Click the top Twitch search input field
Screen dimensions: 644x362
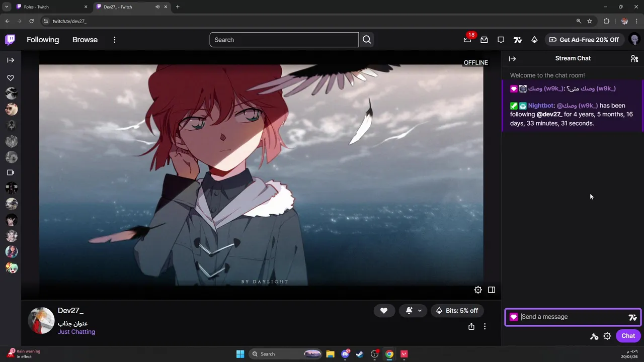284,40
